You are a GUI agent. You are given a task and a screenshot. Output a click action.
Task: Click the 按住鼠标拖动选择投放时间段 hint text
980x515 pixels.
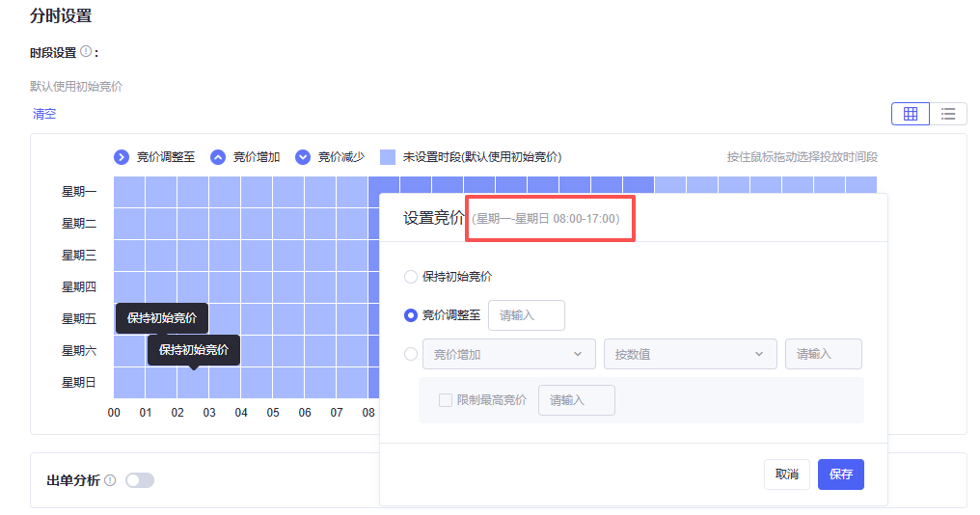[802, 157]
